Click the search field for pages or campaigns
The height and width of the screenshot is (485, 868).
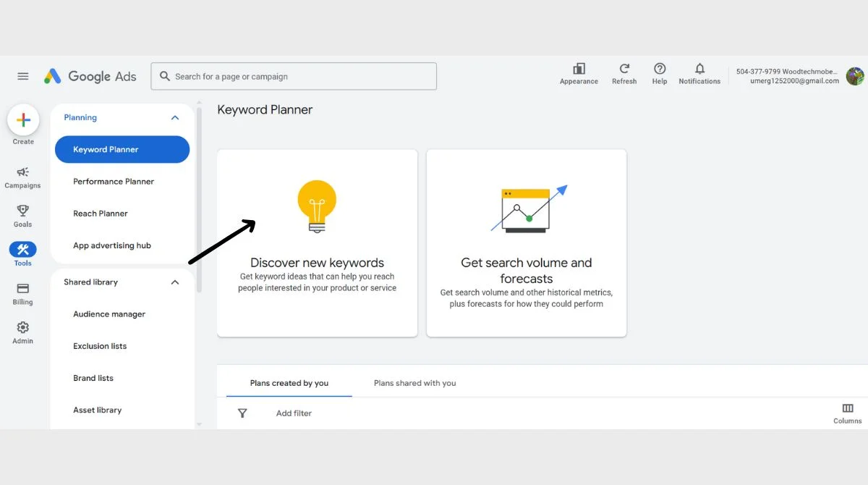(x=294, y=76)
